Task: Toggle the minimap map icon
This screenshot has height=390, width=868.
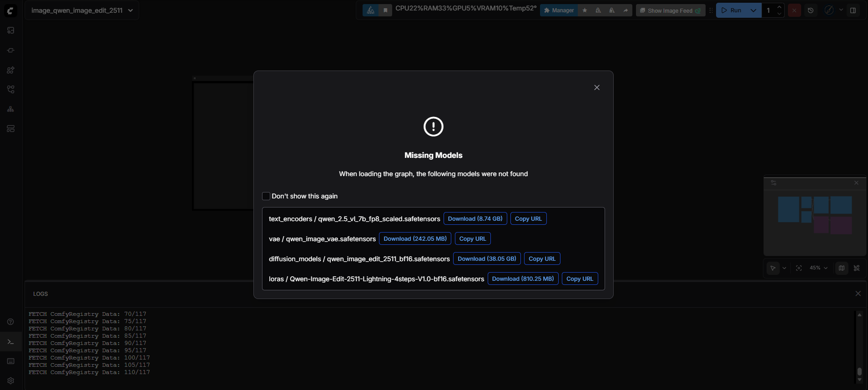Action: point(842,268)
